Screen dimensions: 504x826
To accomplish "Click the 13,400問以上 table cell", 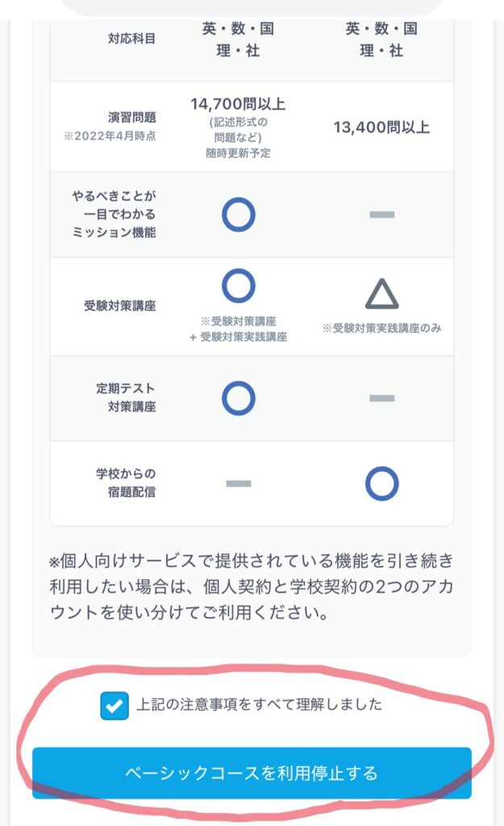I will pos(382,126).
